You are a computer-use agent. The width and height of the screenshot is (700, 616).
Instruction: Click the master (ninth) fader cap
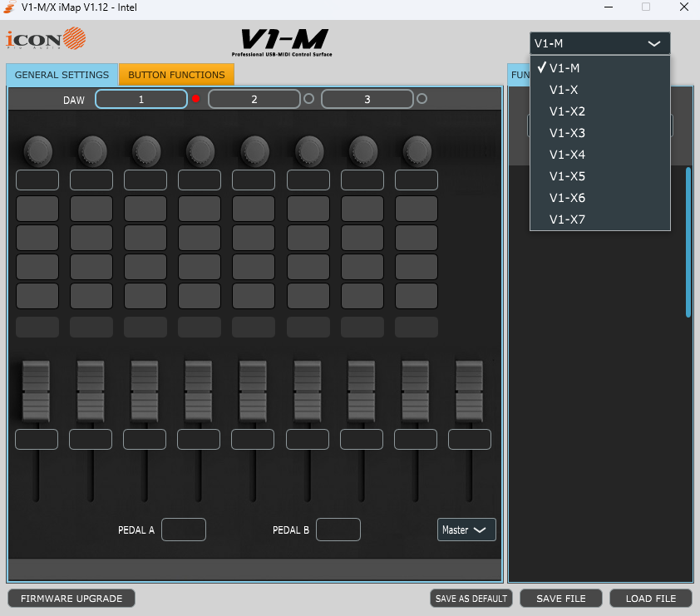click(469, 392)
